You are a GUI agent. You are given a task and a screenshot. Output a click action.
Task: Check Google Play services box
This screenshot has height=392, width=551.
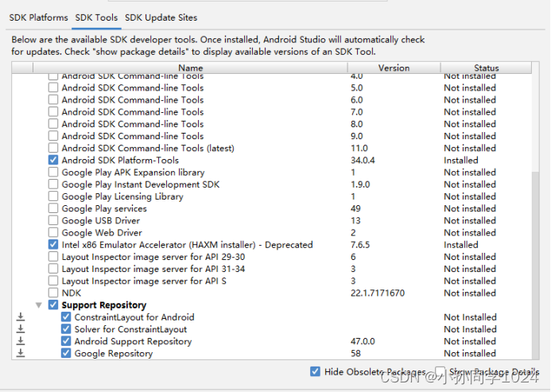pyautogui.click(x=53, y=208)
